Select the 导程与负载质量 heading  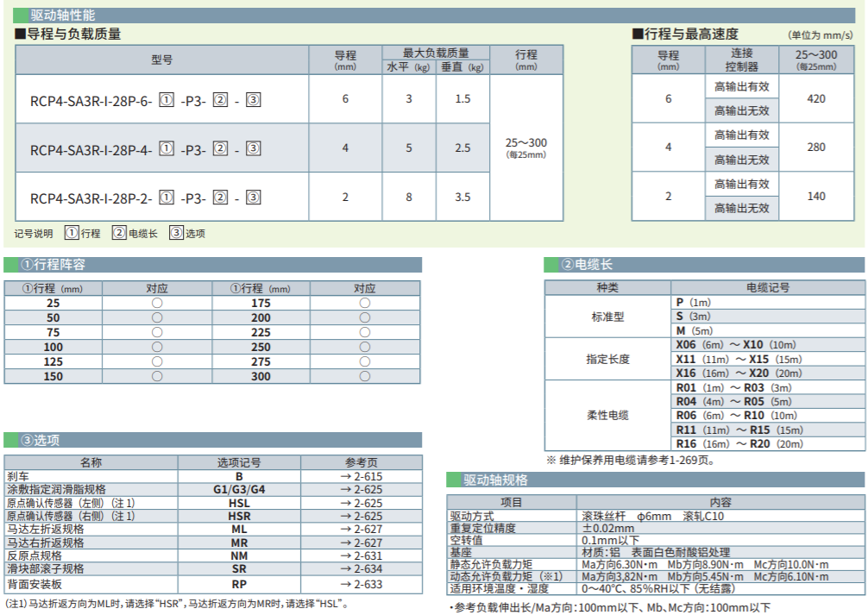(68, 35)
